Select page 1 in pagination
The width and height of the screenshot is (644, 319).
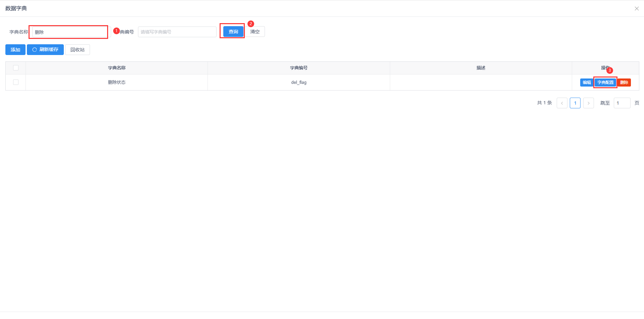pos(575,103)
